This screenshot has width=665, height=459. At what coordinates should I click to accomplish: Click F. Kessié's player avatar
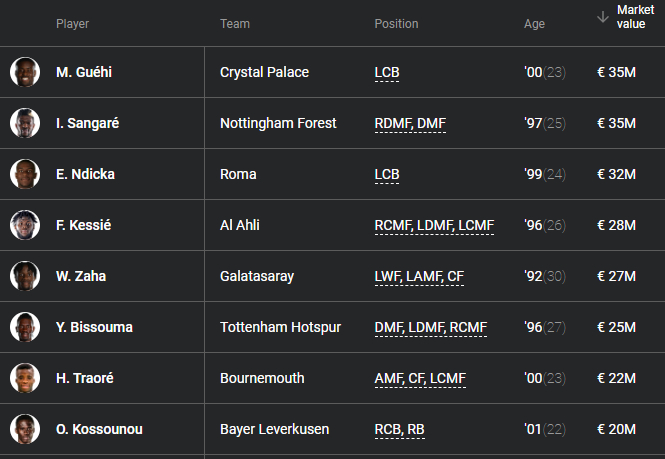[x=25, y=225]
